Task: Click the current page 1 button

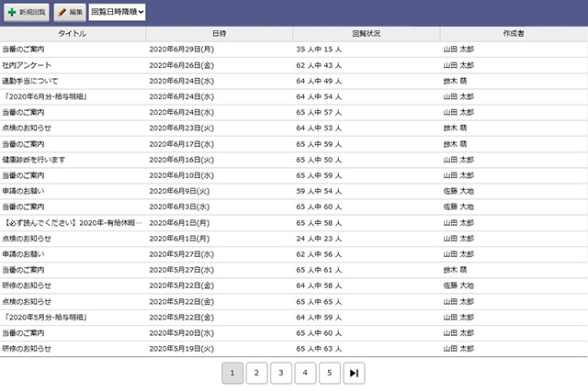Action: 232,373
